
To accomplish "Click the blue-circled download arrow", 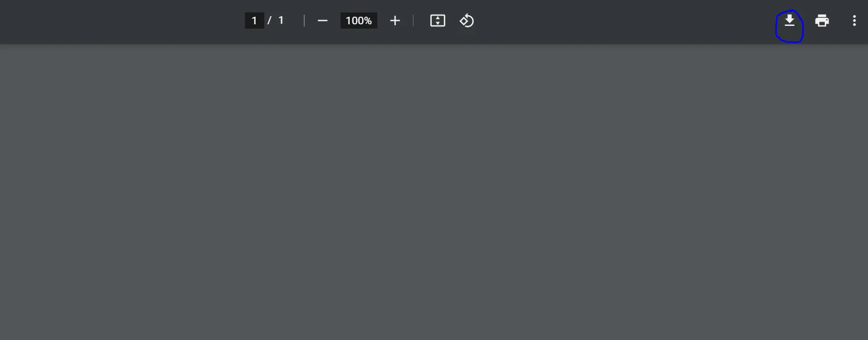I will (x=790, y=21).
